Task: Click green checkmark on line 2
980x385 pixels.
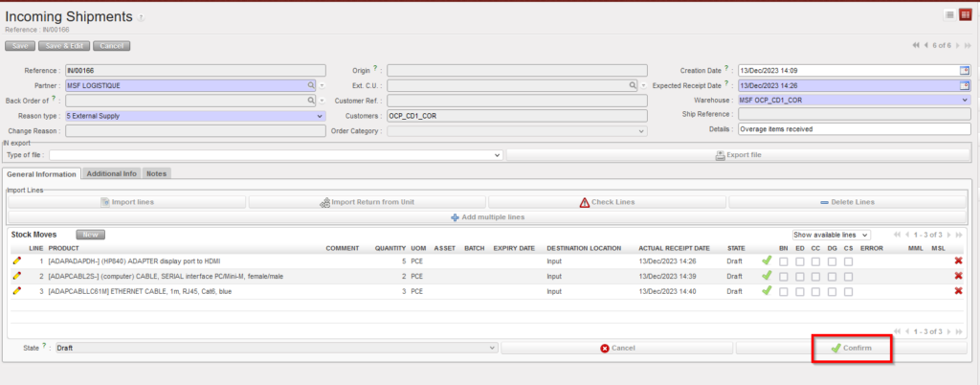Action: point(766,276)
